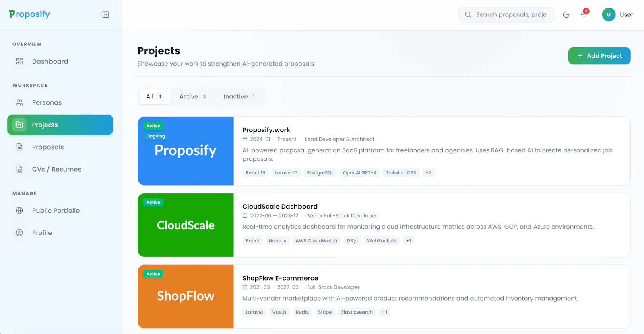
Task: Switch to the Active tab
Action: 193,96
